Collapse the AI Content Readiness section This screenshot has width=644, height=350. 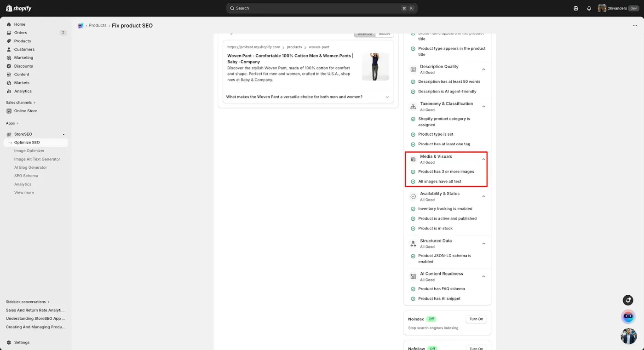click(483, 276)
